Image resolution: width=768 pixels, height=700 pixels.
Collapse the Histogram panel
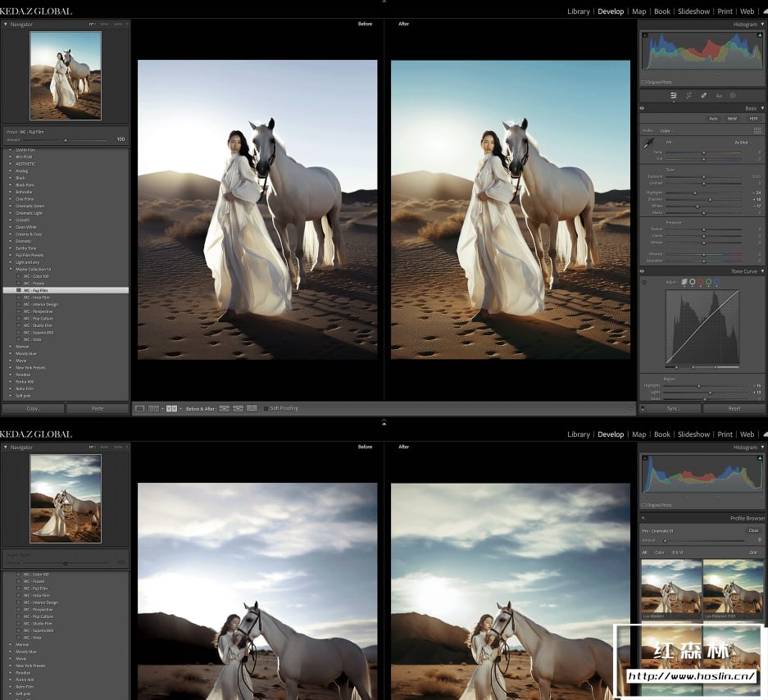coord(762,25)
